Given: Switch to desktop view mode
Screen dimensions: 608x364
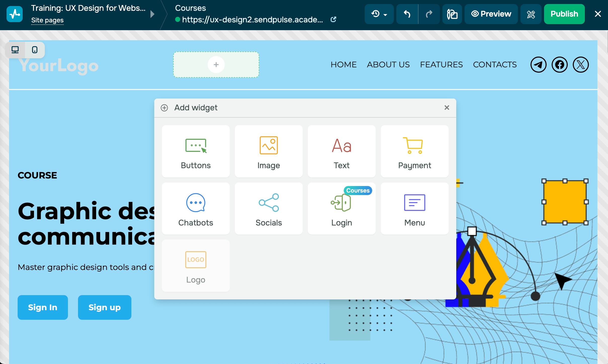Looking at the screenshot, I should 15,50.
